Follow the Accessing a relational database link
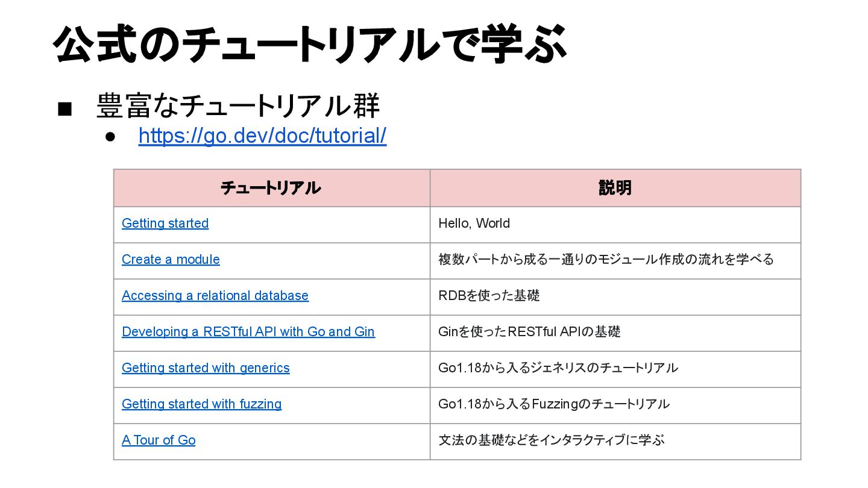868x488 pixels. (215, 296)
